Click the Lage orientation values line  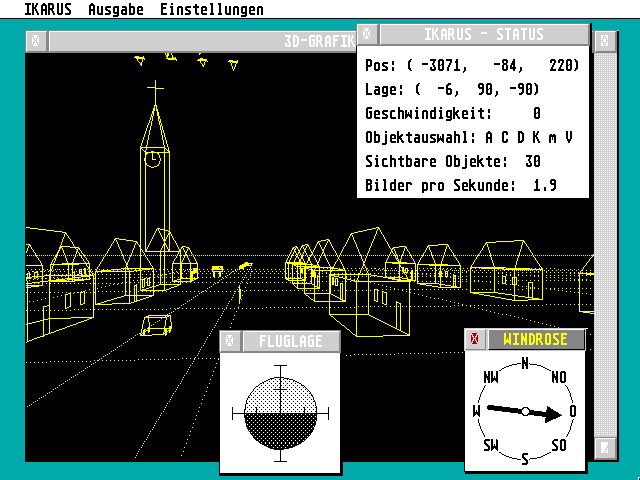point(452,89)
